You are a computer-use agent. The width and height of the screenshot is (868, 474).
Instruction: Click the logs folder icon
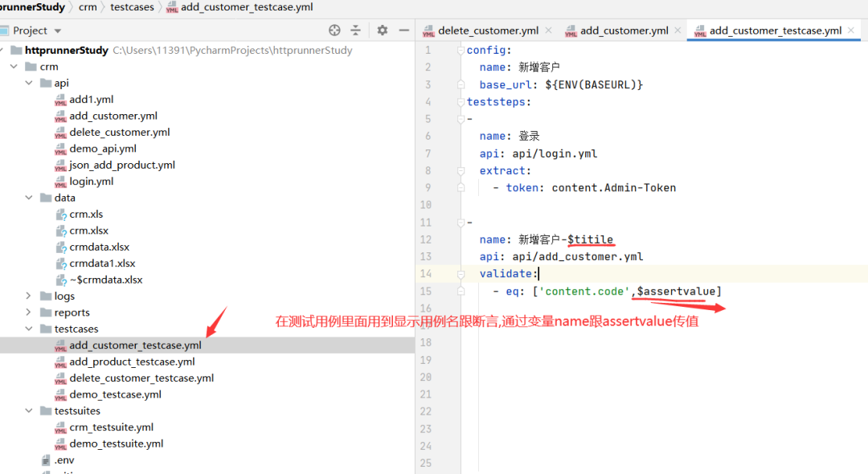click(46, 296)
